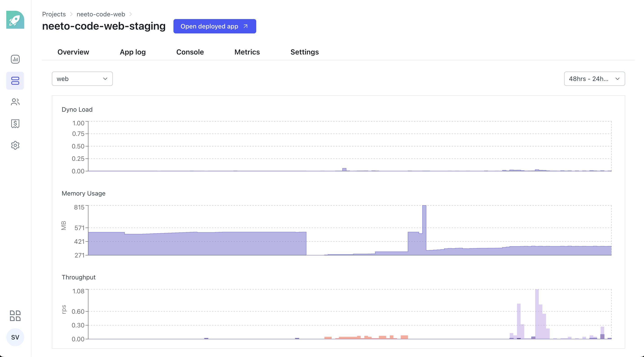This screenshot has height=357, width=644.
Task: Select the highlighted instances icon in sidebar
Action: (x=15, y=81)
